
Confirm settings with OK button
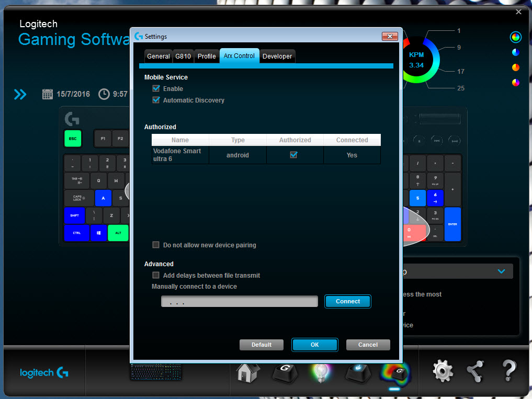(x=314, y=345)
